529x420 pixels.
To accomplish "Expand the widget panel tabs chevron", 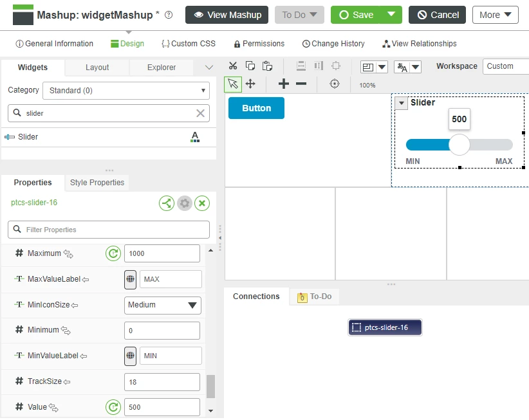I will click(209, 68).
